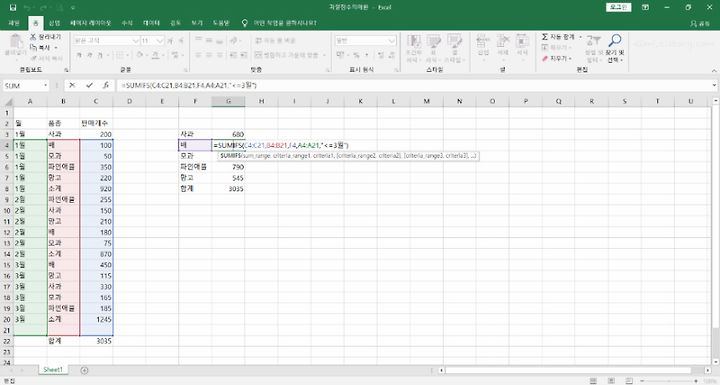
Task: Open Copy options dropdown arrow
Action: tap(56, 48)
